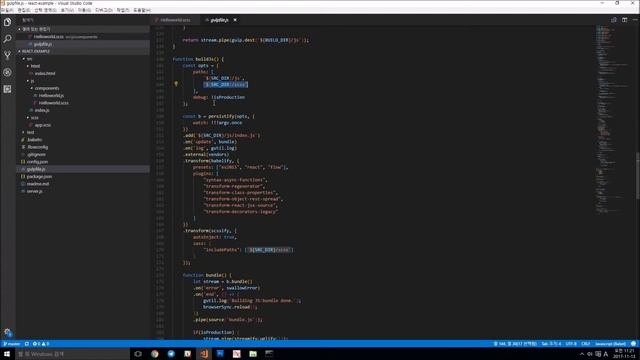This screenshot has width=640, height=360.
Task: Click the editor vertical scrollbar thumb
Action: [638, 176]
